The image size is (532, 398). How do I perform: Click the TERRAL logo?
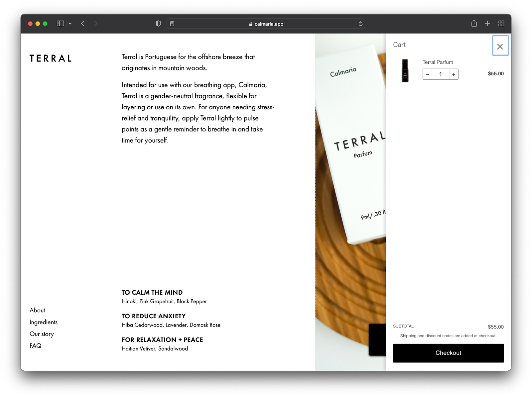pyautogui.click(x=51, y=58)
